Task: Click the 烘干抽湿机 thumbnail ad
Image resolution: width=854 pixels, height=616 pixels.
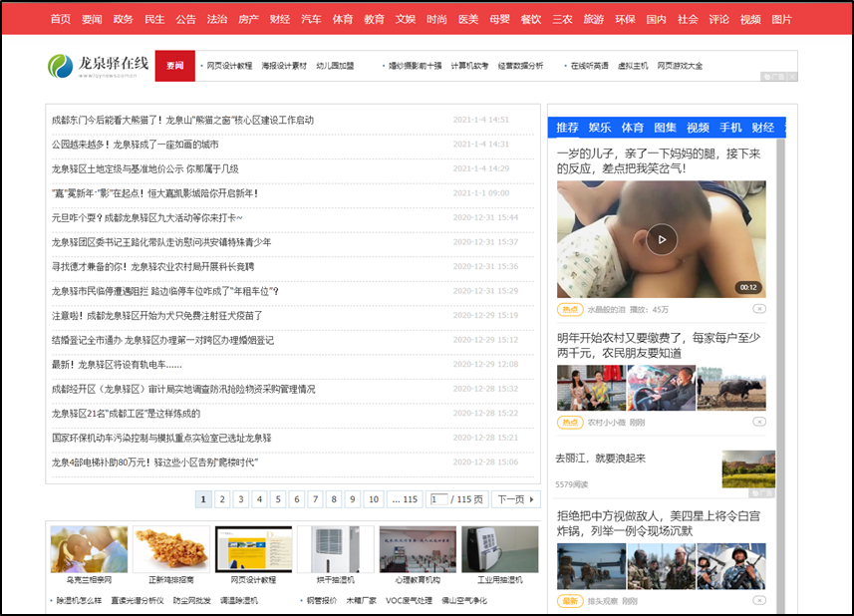Action: tap(336, 555)
